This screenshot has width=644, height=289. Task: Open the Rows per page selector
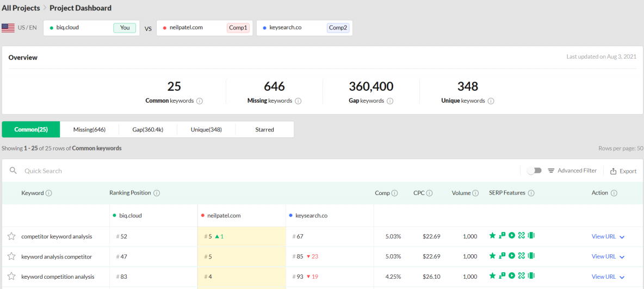click(621, 148)
